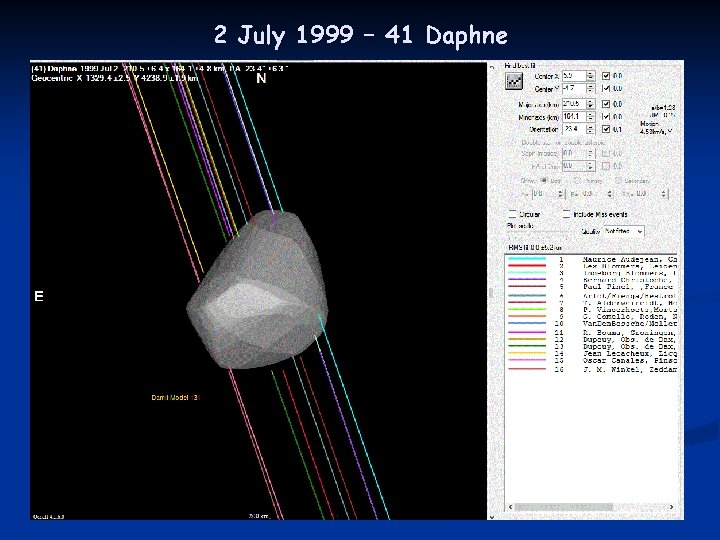
Task: Select observer row 16 J. M. Winkel
Action: coord(591,369)
